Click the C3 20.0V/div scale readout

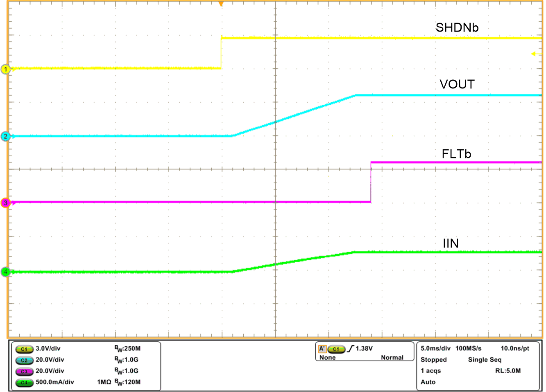point(50,371)
